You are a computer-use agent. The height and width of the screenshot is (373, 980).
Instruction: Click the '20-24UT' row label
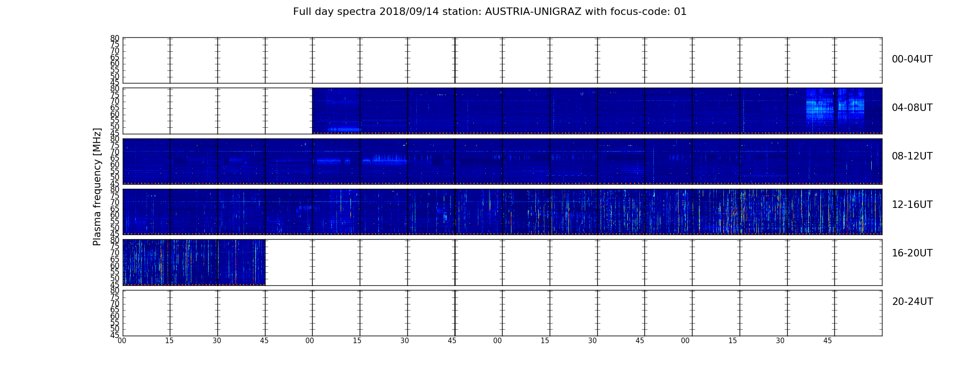[912, 302]
